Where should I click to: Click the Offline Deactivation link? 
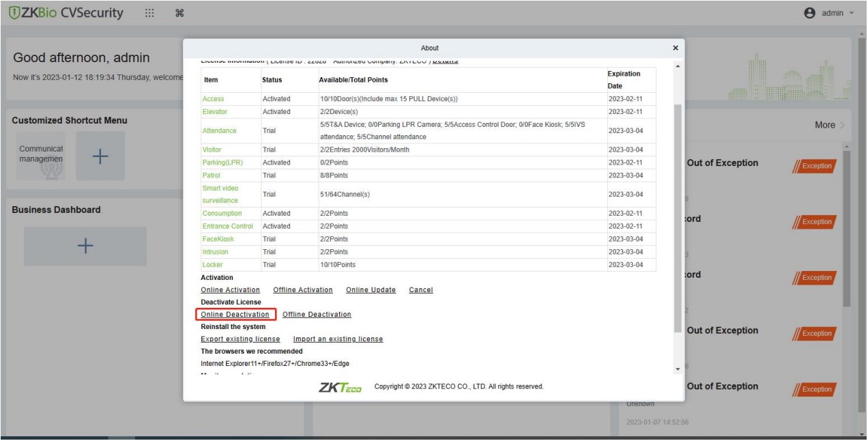tap(317, 315)
